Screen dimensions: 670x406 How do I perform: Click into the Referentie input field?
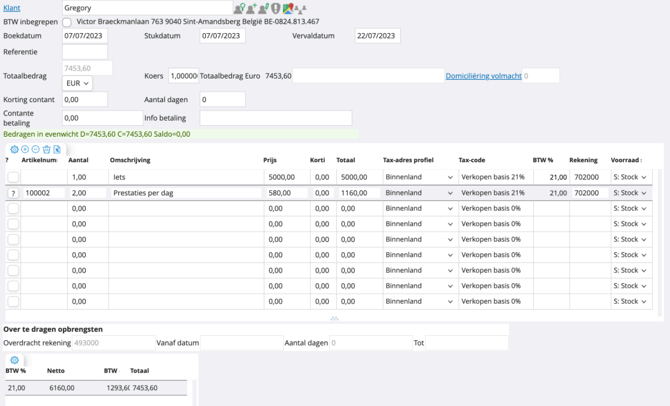tap(85, 52)
